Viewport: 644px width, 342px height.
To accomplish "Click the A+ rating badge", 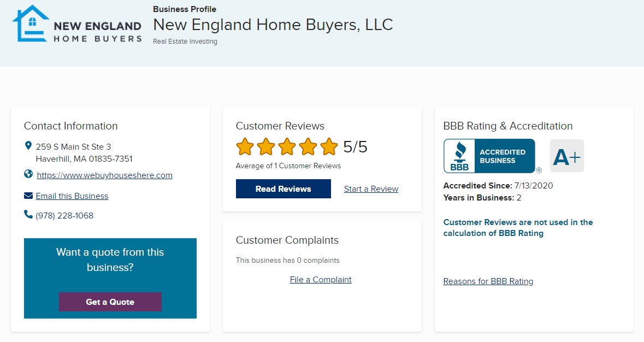I will click(x=566, y=156).
